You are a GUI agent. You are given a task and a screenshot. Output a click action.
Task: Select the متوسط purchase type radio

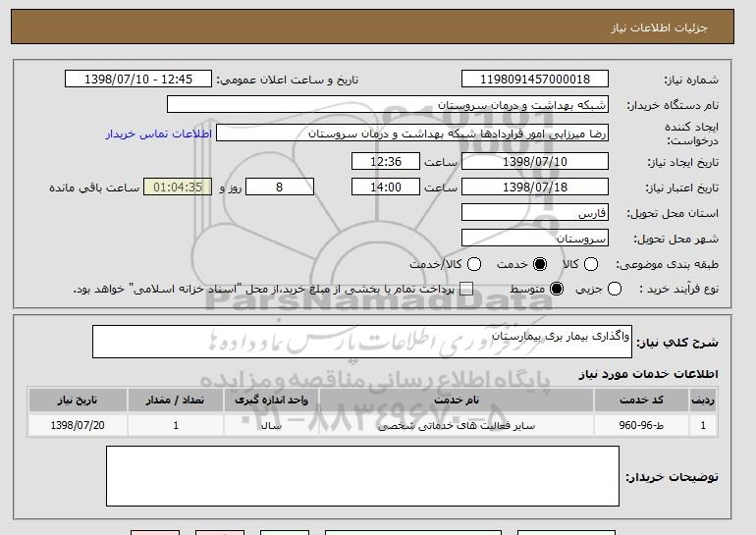pyautogui.click(x=557, y=289)
